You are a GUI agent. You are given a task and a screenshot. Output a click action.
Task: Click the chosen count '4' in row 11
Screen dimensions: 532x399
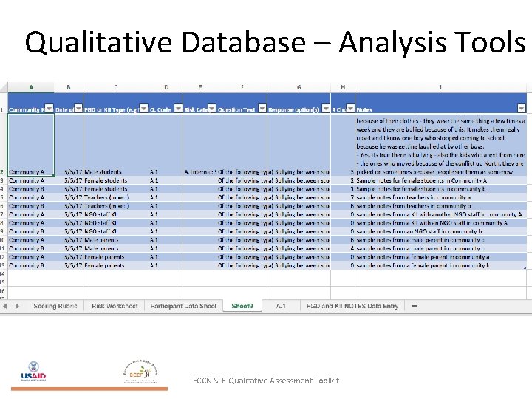click(x=343, y=248)
